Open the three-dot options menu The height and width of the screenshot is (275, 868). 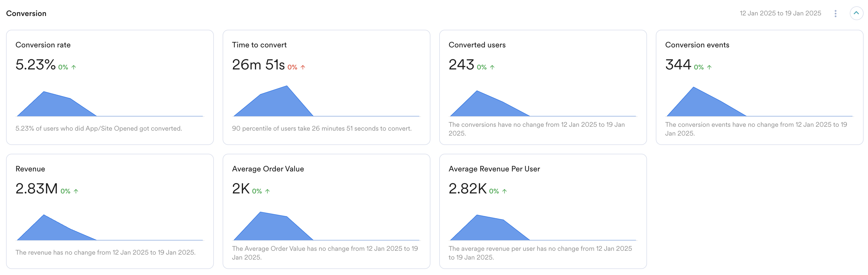[x=835, y=14]
